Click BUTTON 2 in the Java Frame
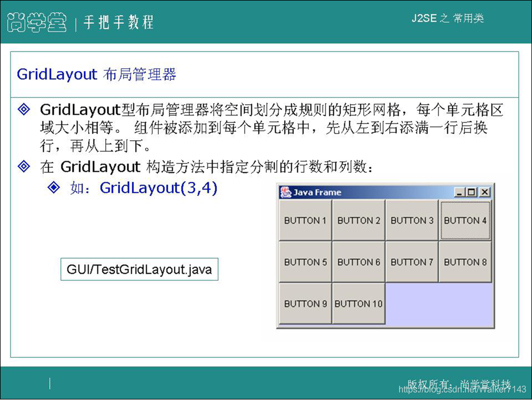The image size is (532, 400). coord(359,220)
